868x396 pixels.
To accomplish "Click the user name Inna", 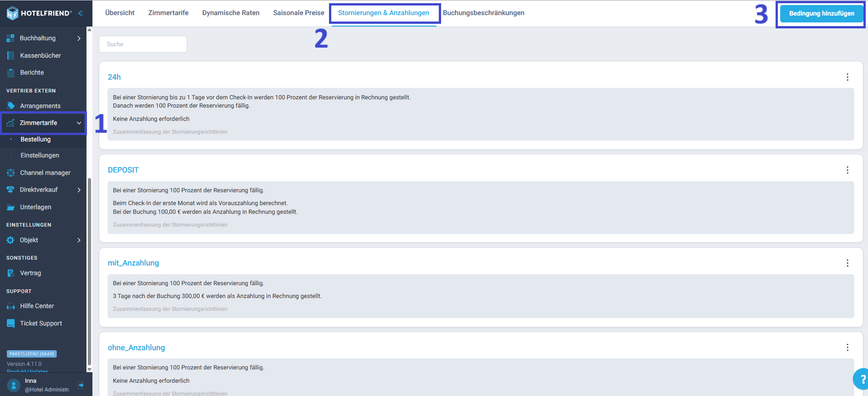I will [x=31, y=381].
